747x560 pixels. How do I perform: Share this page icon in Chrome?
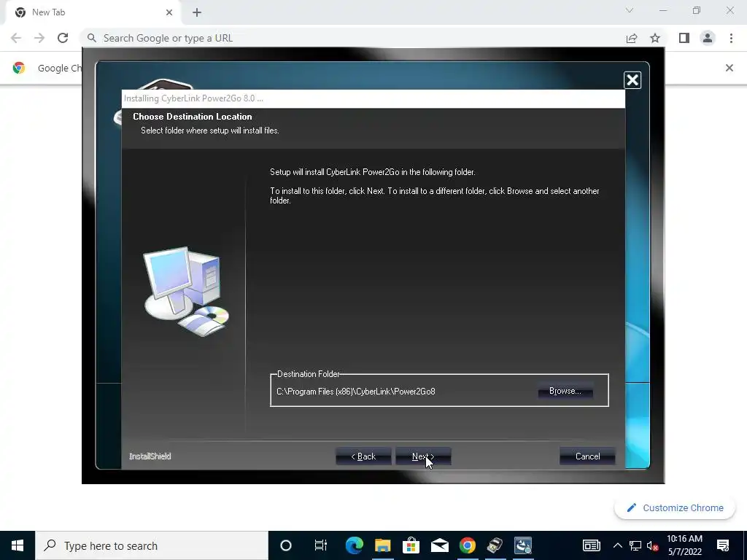pos(632,38)
